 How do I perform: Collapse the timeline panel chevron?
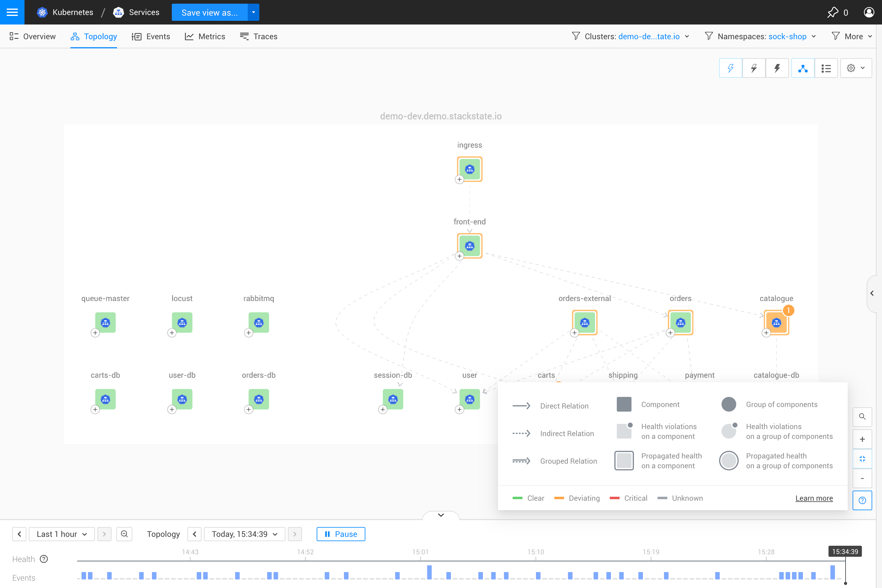pos(441,515)
